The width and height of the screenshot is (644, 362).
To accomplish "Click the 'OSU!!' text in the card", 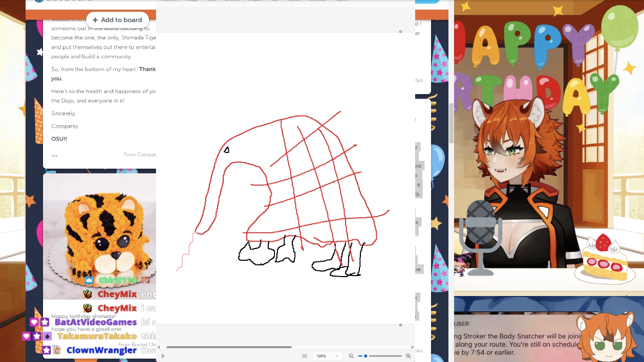I will [x=59, y=139].
